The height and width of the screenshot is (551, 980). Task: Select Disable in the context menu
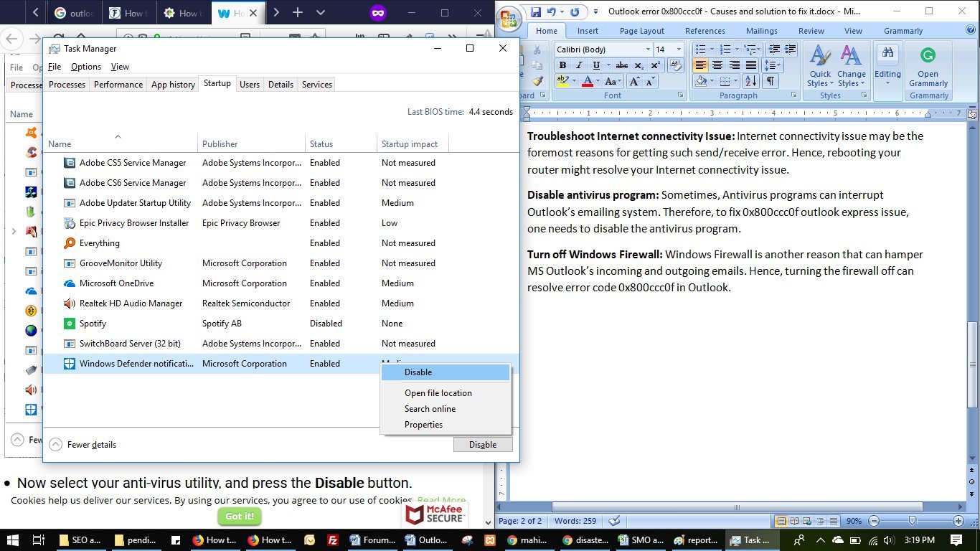coord(445,372)
